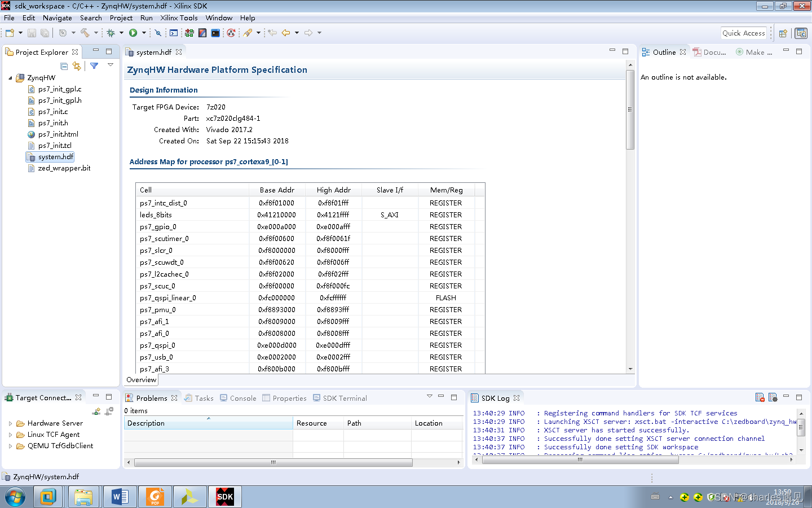Open the Run dropdown arrow
The height and width of the screenshot is (508, 812).
(x=144, y=33)
